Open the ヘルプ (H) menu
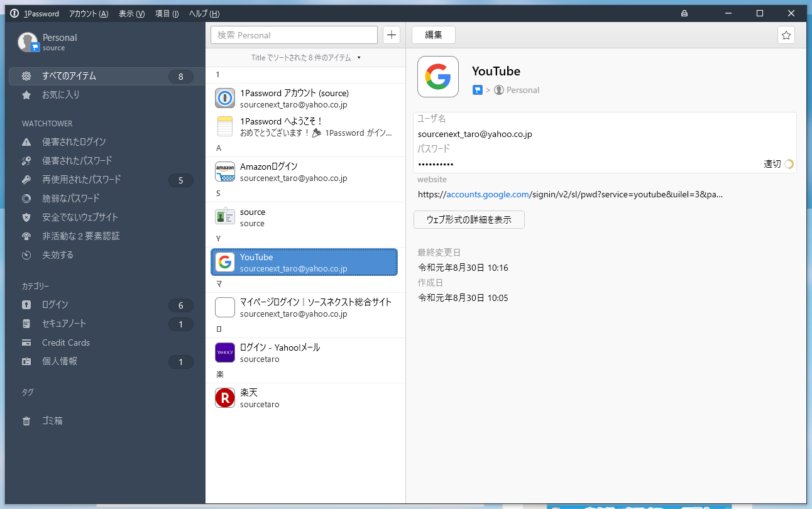812x509 pixels. point(204,13)
